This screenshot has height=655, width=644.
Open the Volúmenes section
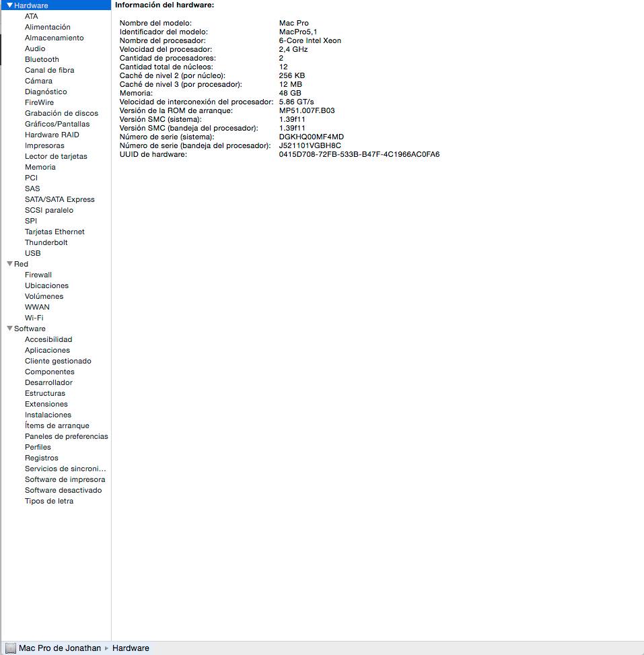tap(44, 297)
